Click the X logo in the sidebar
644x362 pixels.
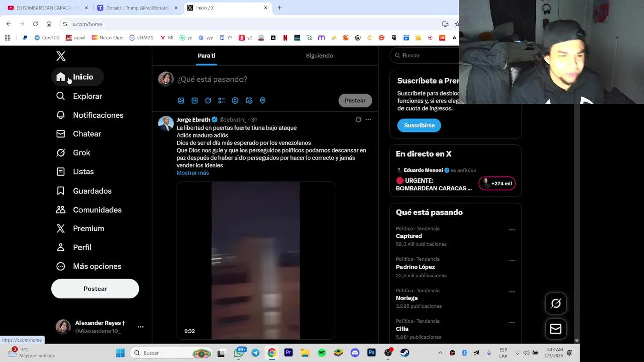click(x=61, y=56)
